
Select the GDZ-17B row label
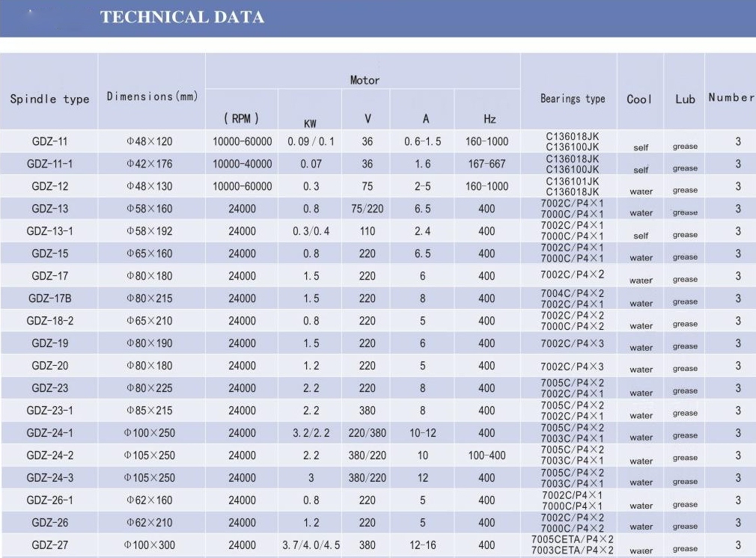coord(49,298)
